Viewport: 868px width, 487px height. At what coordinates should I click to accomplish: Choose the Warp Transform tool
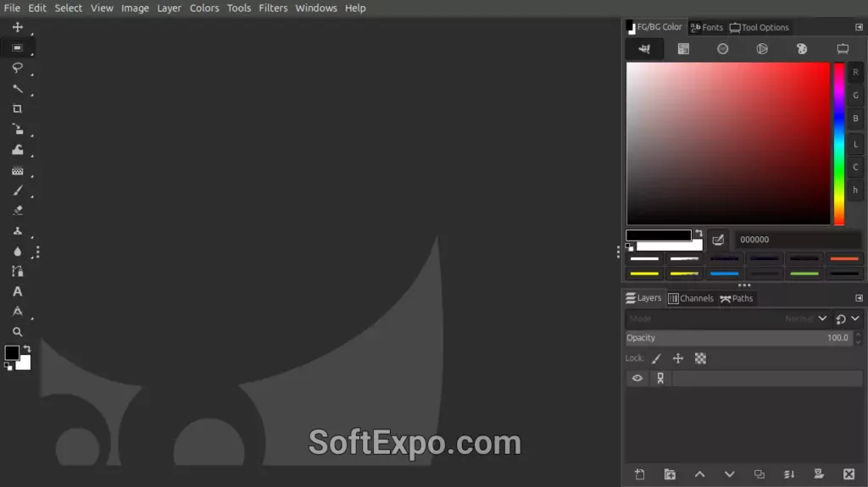pyautogui.click(x=17, y=150)
